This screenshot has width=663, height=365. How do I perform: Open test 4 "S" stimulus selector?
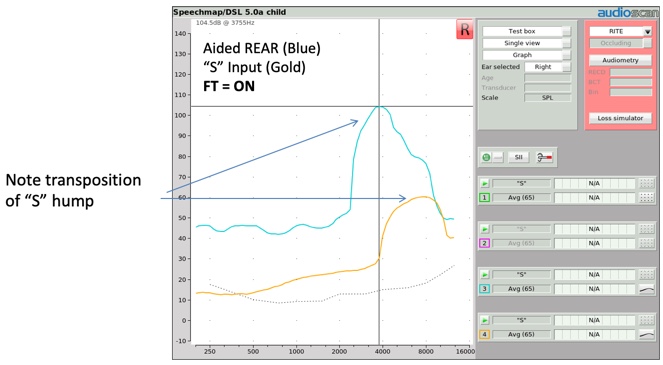(x=521, y=321)
